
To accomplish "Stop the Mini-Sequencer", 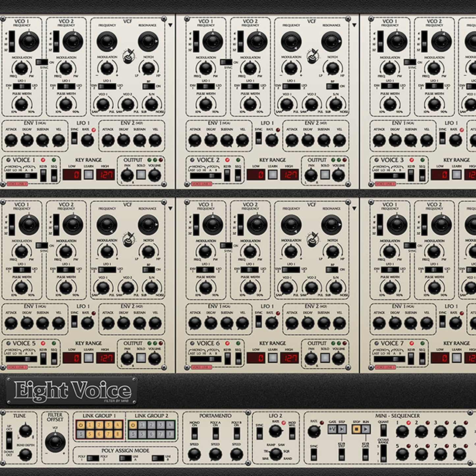I will tap(356, 429).
